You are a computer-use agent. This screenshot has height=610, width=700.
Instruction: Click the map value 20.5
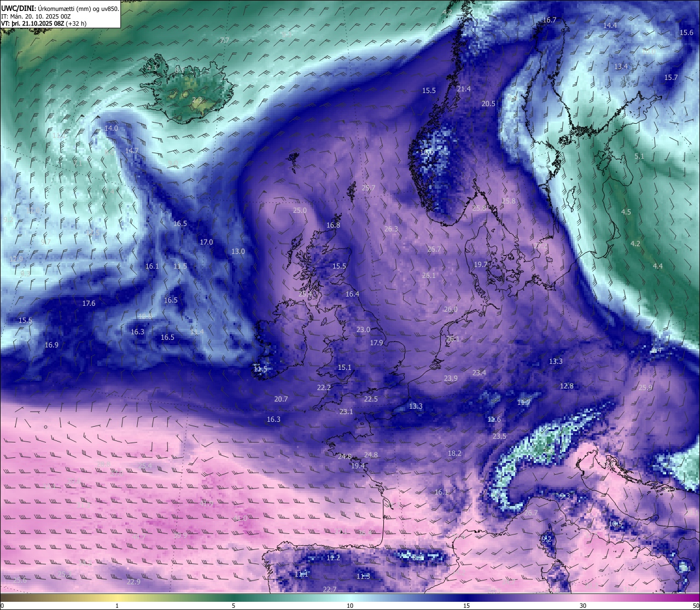488,104
